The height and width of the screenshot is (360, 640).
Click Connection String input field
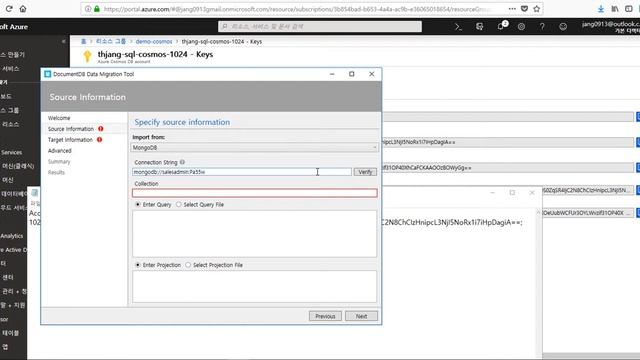point(242,172)
